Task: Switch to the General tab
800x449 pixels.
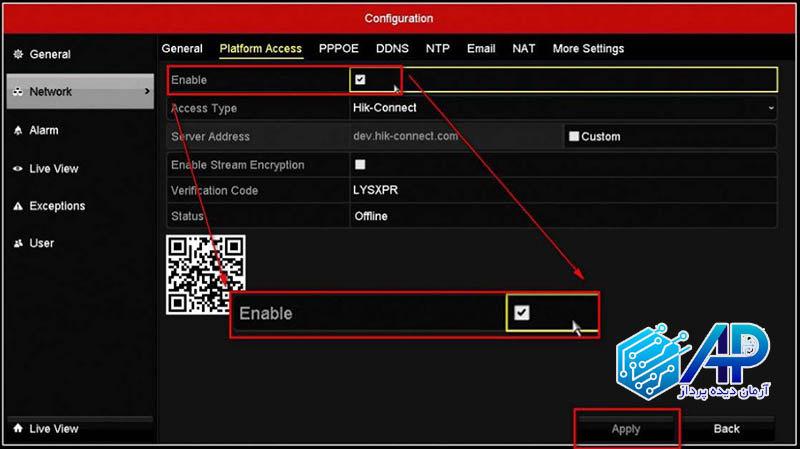Action: (182, 49)
